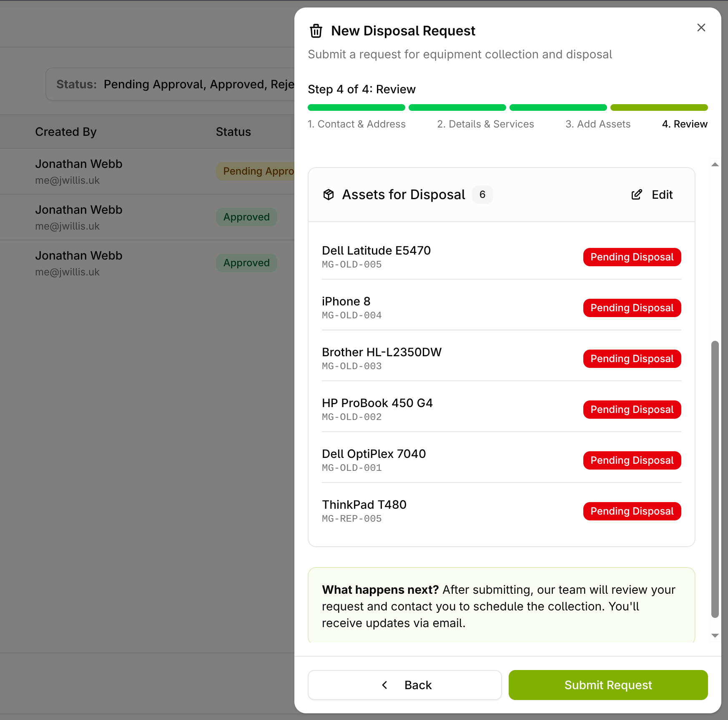Click the scroll down arrow in dialog
Viewport: 728px width, 720px height.
(x=715, y=635)
